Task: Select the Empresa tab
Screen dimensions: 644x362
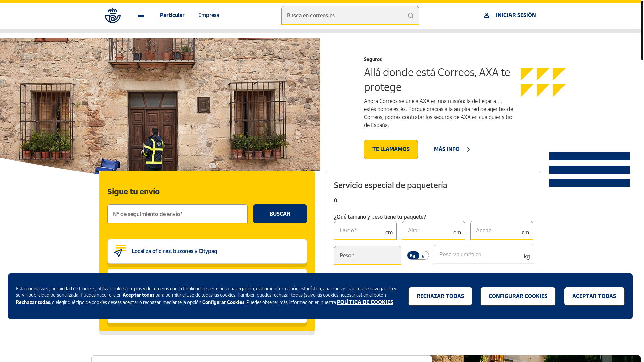Action: 209,15
